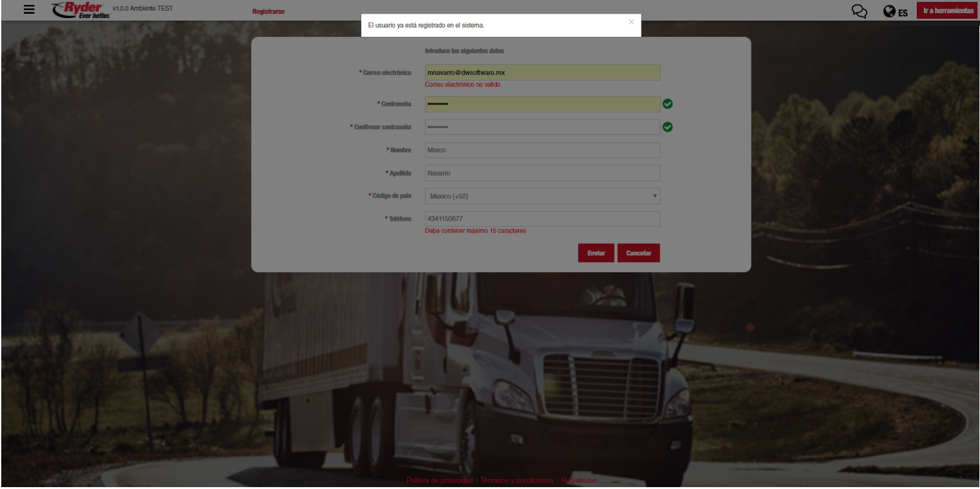Open the ES language selector
This screenshot has width=980, height=489.
click(903, 12)
